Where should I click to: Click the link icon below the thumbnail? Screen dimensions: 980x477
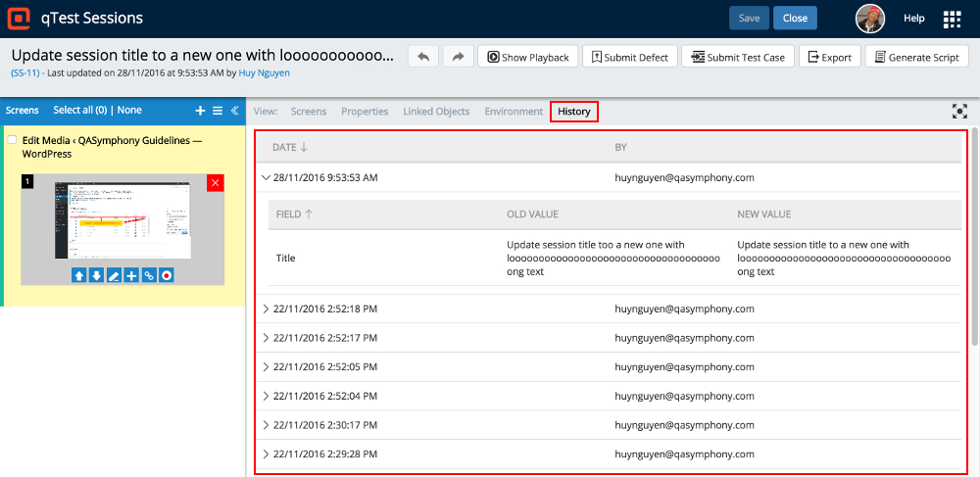[x=149, y=275]
